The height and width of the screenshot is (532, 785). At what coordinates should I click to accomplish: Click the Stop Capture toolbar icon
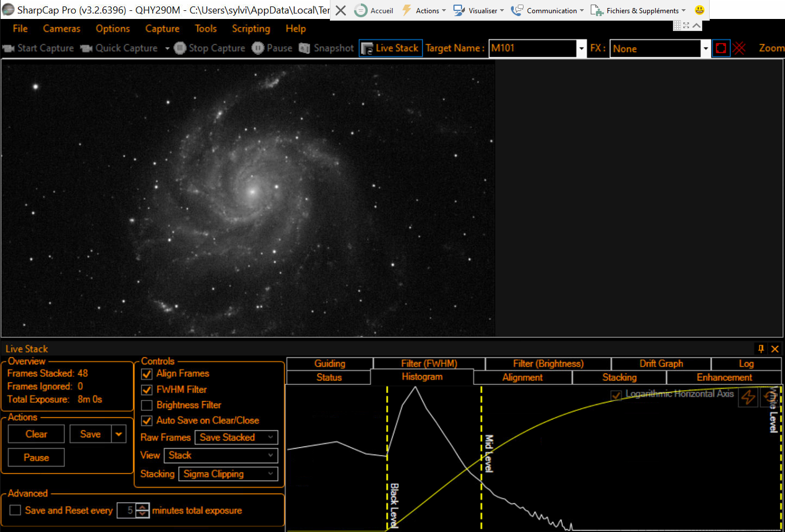click(x=180, y=48)
